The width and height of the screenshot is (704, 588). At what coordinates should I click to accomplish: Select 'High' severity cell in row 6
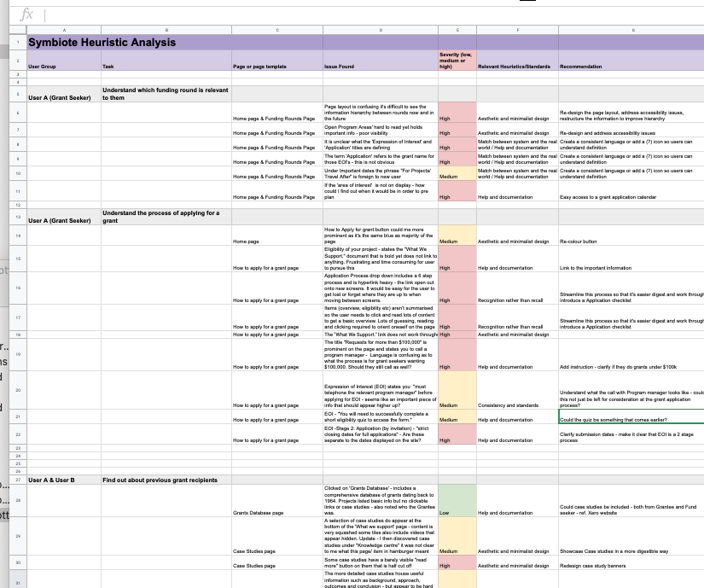tap(457, 112)
